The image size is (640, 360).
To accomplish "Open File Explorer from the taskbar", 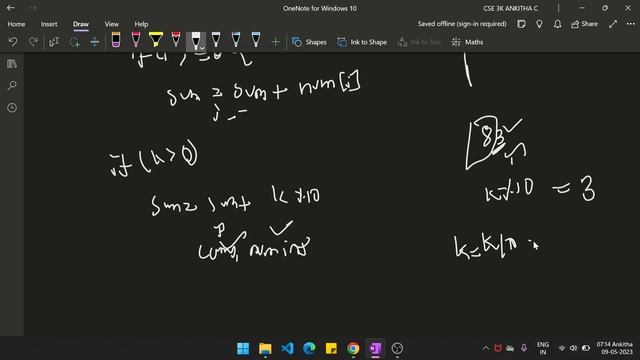I will 265,348.
